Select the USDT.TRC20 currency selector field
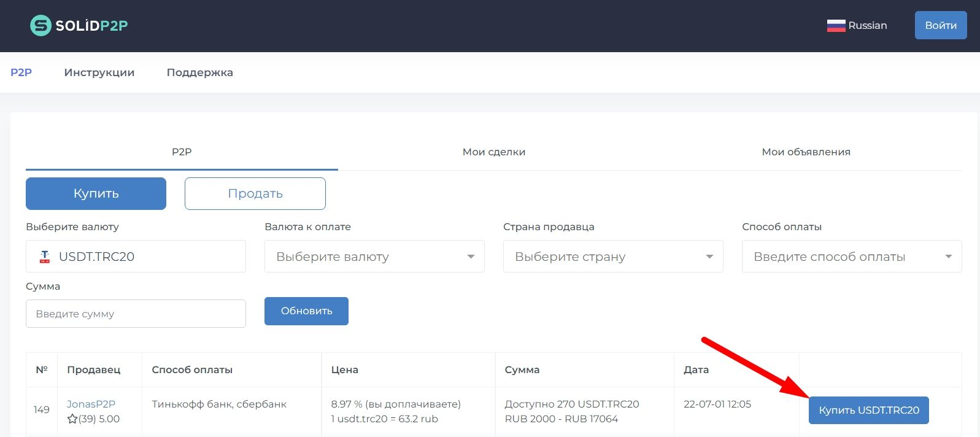 pyautogui.click(x=136, y=257)
